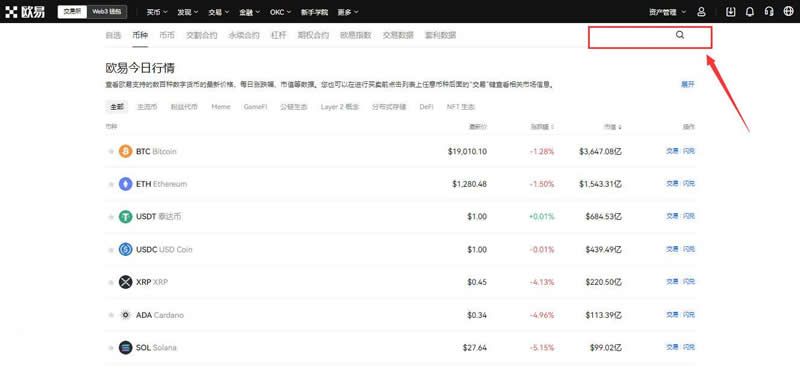Select the 币种 tab
The image size is (800, 368).
click(x=140, y=35)
